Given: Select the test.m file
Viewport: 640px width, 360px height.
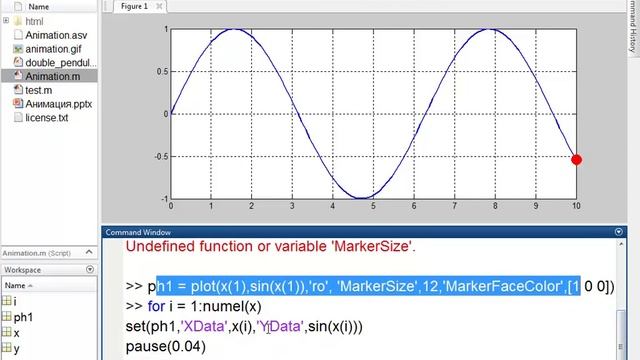Looking at the screenshot, I should click(x=39, y=90).
